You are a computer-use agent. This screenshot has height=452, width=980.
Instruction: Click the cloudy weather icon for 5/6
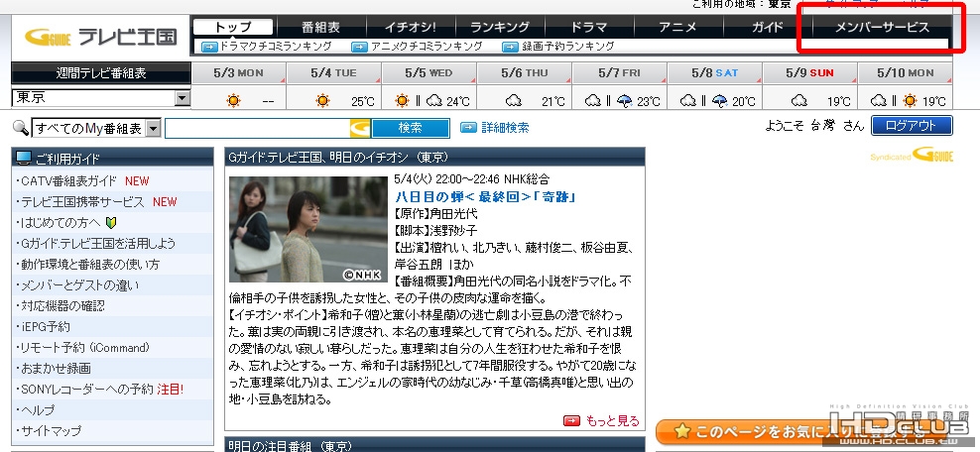[x=513, y=100]
